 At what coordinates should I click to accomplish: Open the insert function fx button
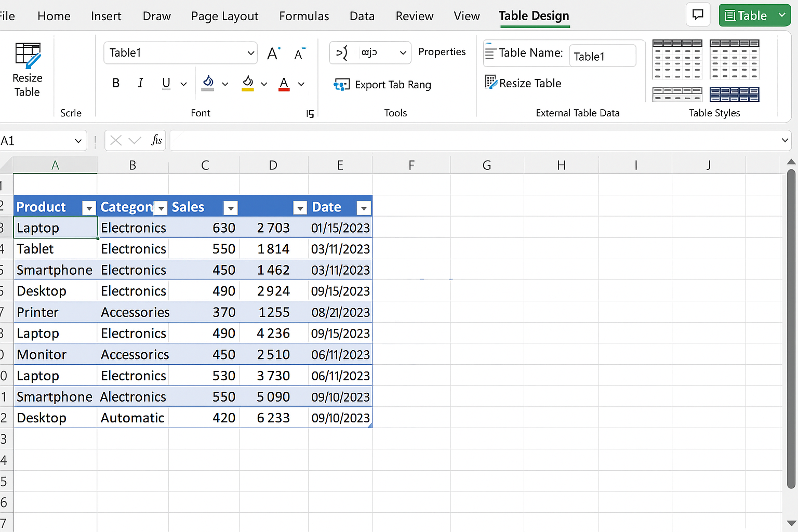coord(156,140)
